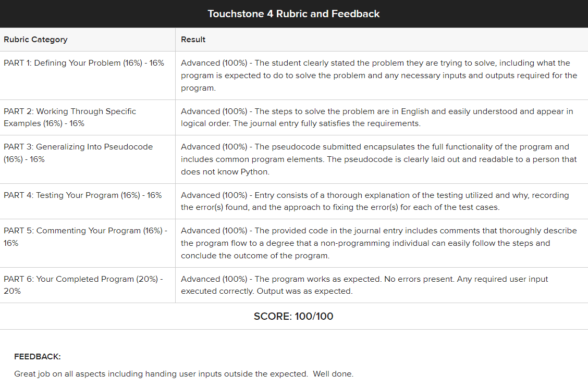Screen dimensions: 588x388
Task: Click the PART 1: Defining Your Problem cell
Action: [84, 63]
